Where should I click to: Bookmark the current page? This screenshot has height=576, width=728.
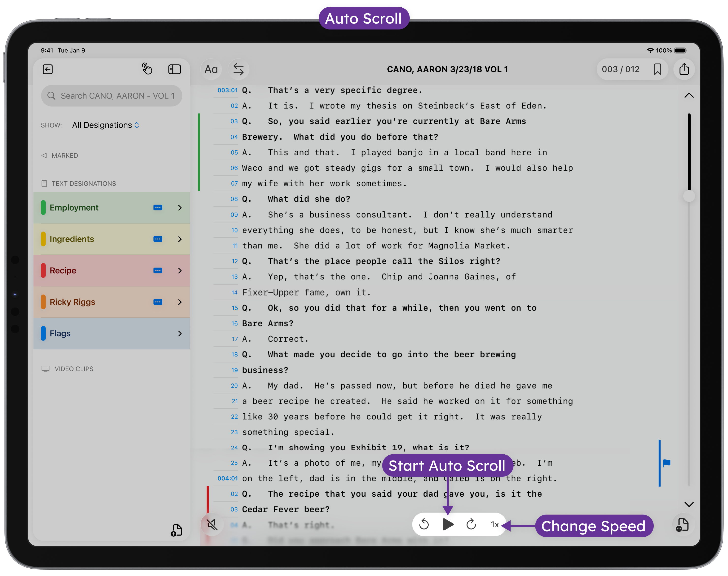[657, 70]
